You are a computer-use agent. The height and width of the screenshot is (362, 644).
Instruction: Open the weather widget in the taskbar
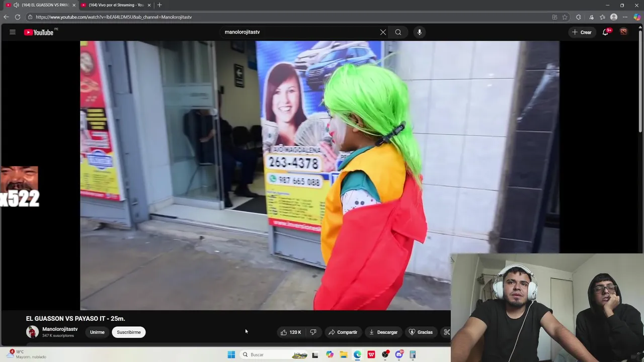[x=26, y=354]
